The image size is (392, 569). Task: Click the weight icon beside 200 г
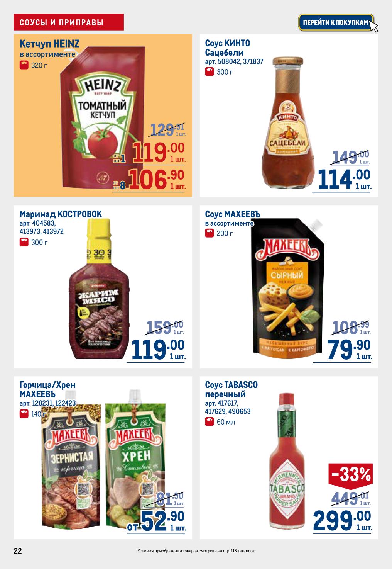(x=209, y=233)
